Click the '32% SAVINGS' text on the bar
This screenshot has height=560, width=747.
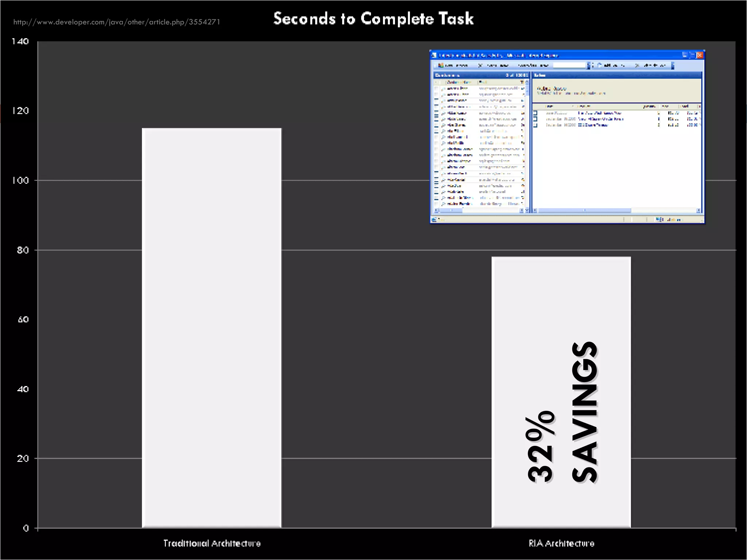coord(562,412)
